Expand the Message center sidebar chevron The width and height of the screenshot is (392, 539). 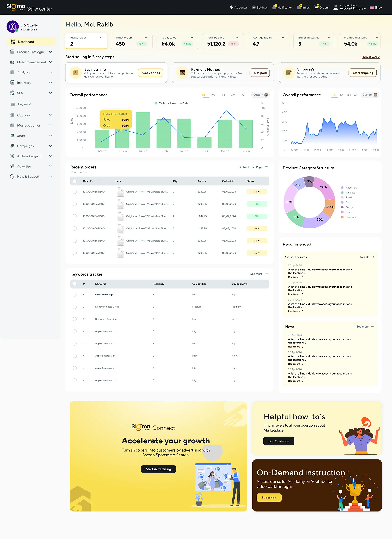[x=51, y=125]
